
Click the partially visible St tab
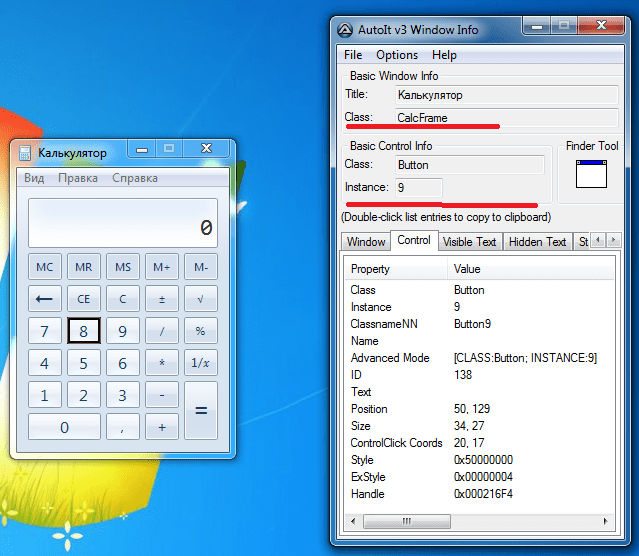tap(582, 242)
